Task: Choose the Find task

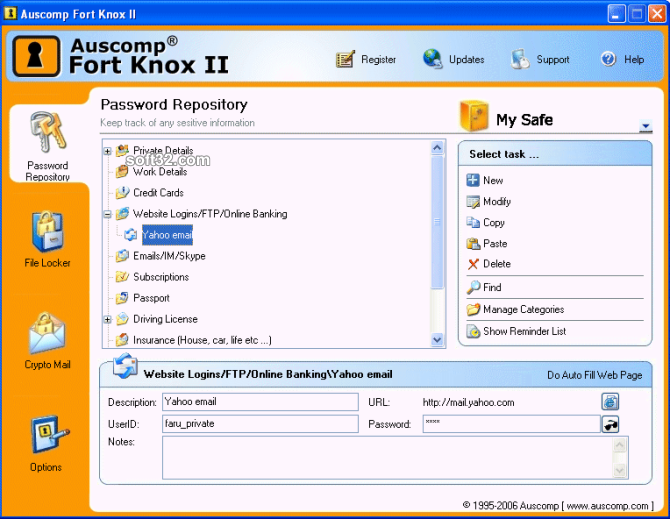Action: [x=492, y=287]
